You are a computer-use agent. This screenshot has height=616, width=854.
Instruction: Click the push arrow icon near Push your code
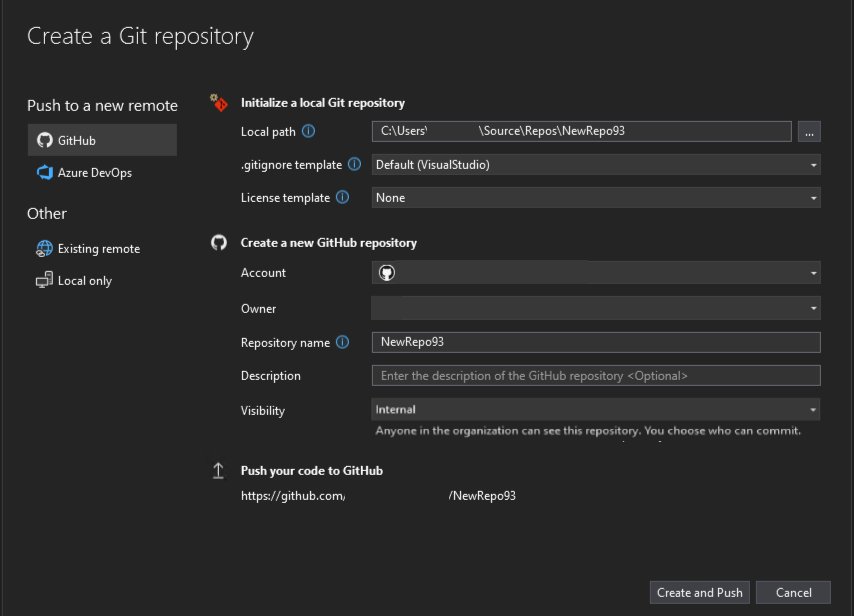219,469
